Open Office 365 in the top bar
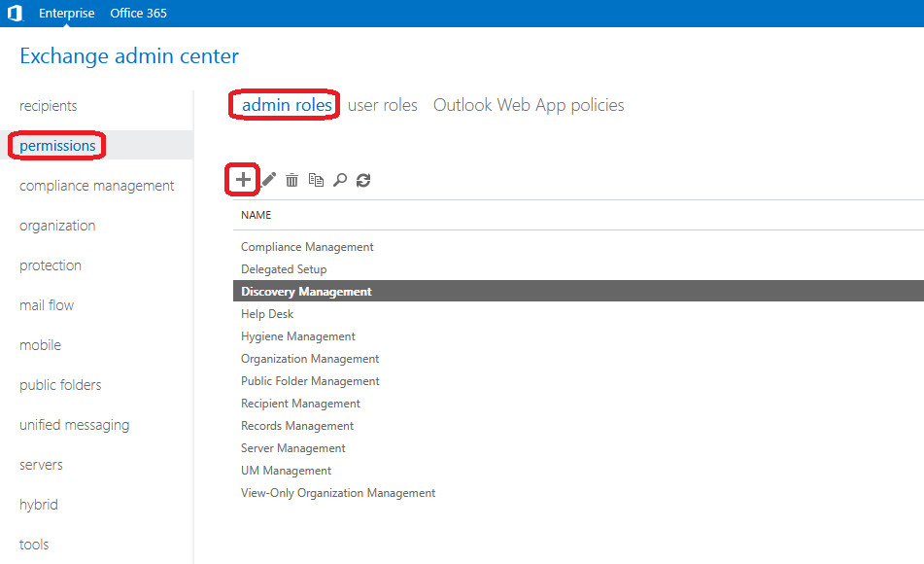This screenshot has width=924, height=564. (138, 14)
